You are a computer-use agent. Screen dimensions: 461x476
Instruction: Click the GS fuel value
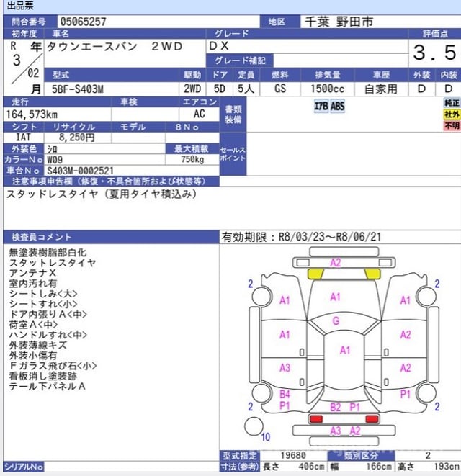tap(280, 89)
